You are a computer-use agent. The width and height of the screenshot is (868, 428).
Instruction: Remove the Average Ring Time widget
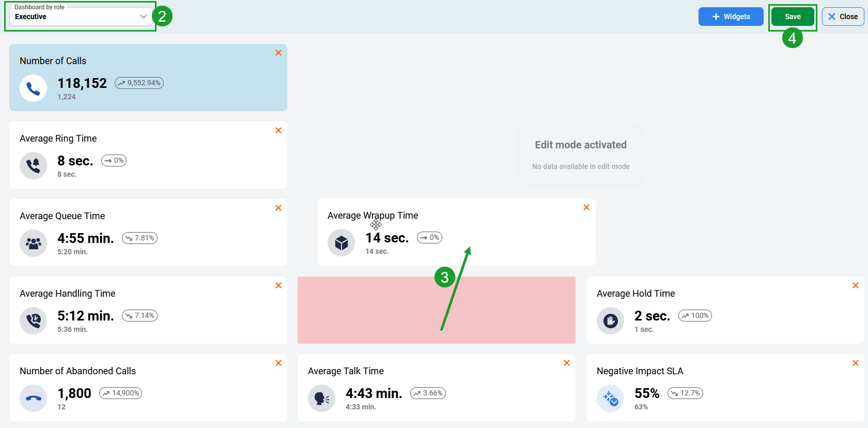[278, 130]
